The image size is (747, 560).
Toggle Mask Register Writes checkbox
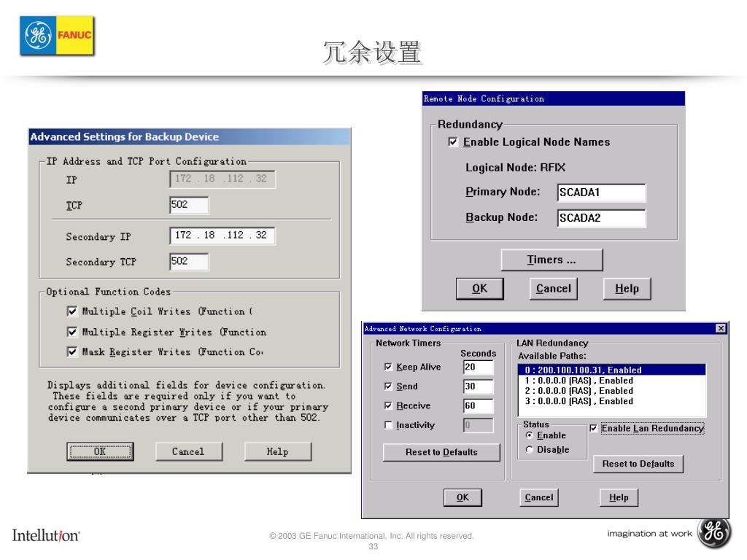[72, 352]
